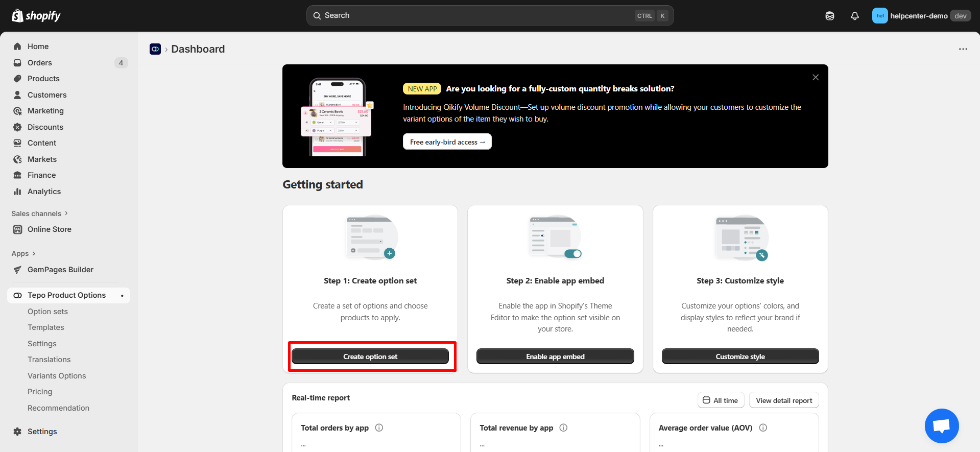
Task: Click the Enable app embed button
Action: click(555, 356)
